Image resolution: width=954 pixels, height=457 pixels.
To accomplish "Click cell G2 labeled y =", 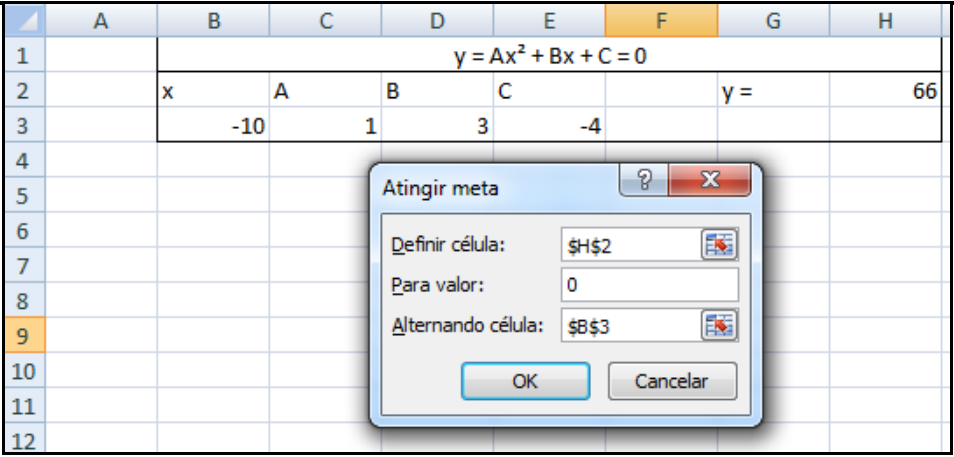I will click(773, 92).
